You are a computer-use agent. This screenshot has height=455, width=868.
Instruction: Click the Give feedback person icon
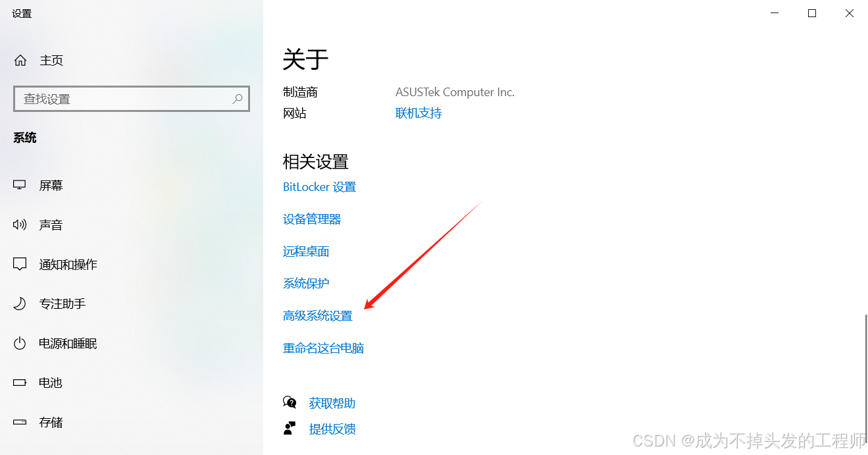(x=290, y=429)
